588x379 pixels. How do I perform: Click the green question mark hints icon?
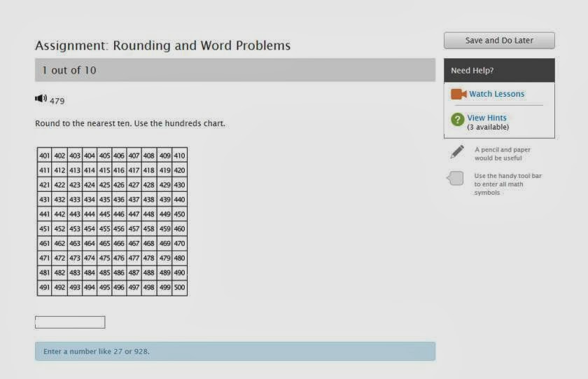458,120
